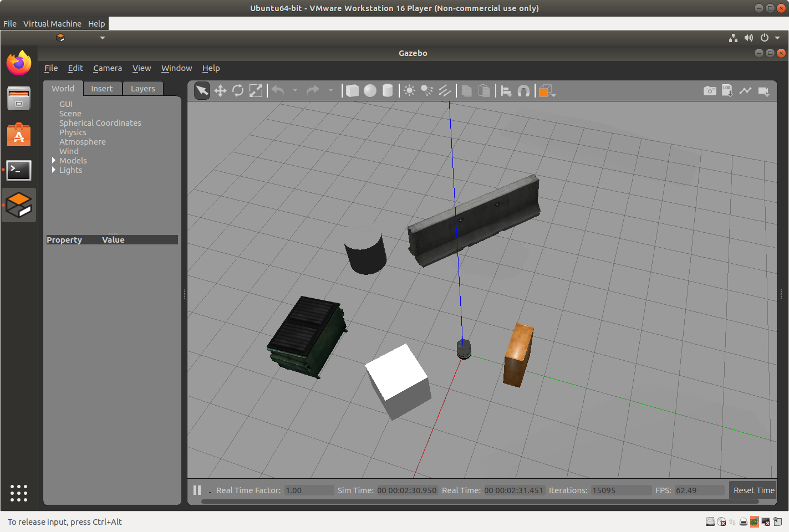Open Files manager from the dock

[x=19, y=99]
